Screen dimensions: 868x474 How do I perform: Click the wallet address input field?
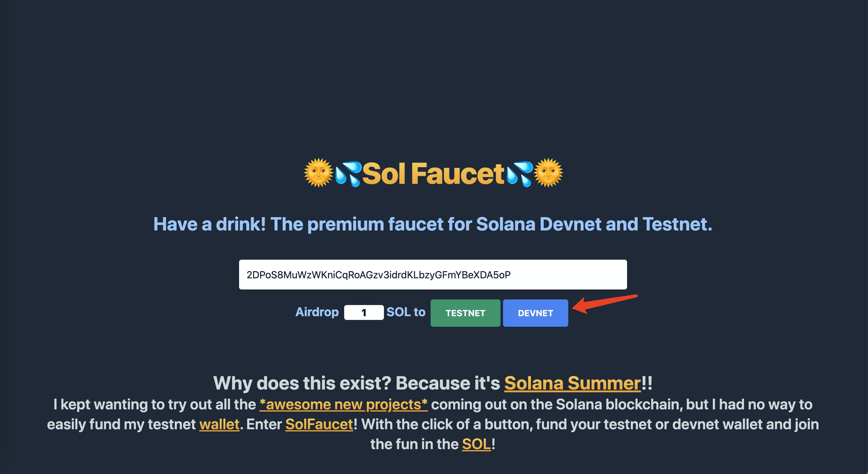tap(433, 275)
